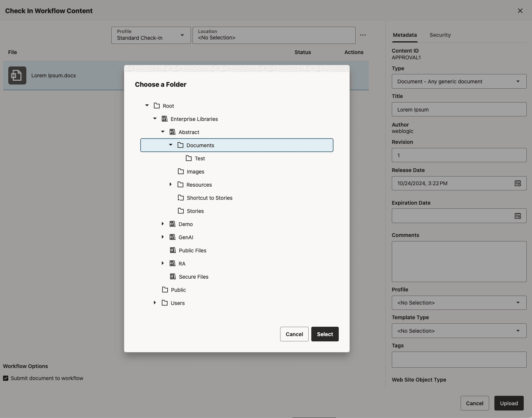Expand the Users folder node
Screen dimensions: 532x418
click(x=155, y=303)
